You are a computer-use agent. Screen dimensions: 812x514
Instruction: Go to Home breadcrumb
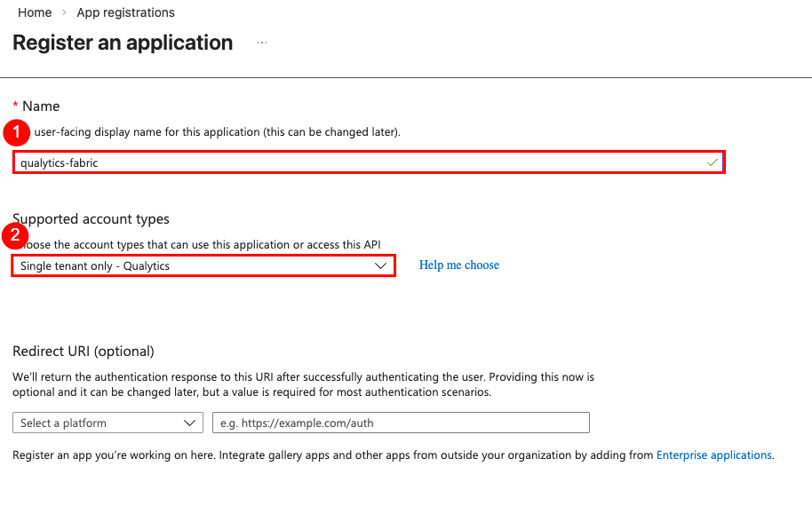(35, 12)
